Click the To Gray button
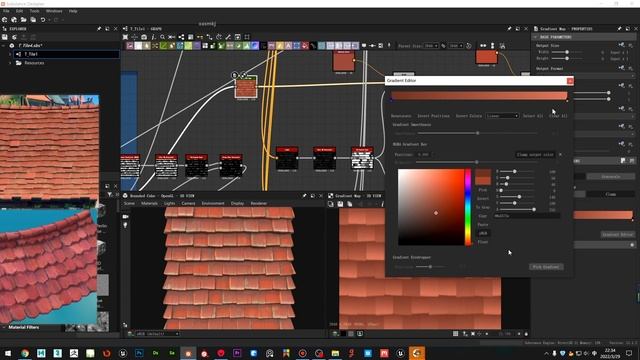The image size is (640, 360). coord(483,207)
